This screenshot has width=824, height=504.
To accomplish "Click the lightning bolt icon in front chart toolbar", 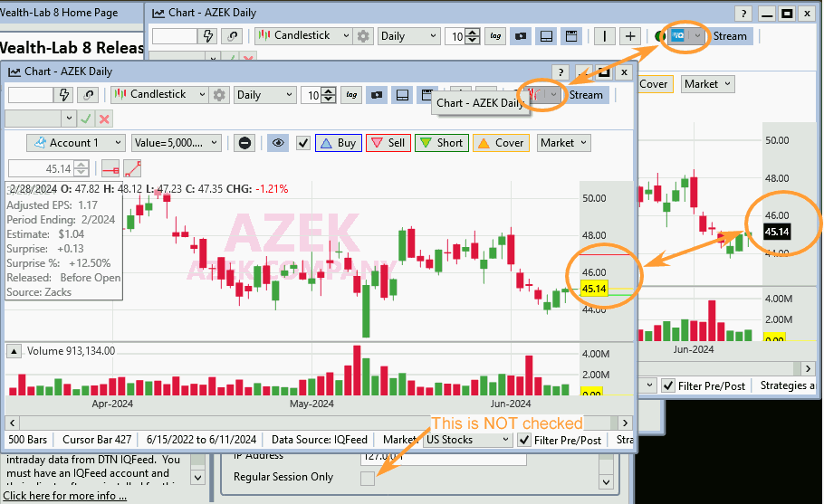I will click(x=64, y=95).
